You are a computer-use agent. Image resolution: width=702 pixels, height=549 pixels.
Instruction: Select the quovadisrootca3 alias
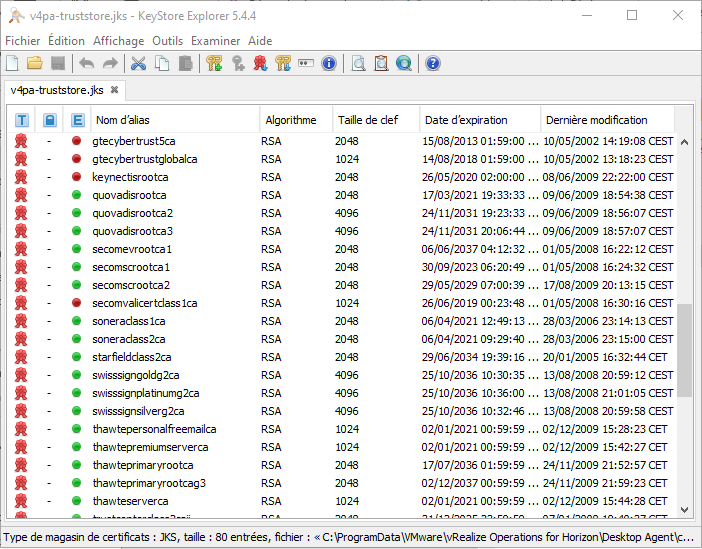[x=133, y=231]
